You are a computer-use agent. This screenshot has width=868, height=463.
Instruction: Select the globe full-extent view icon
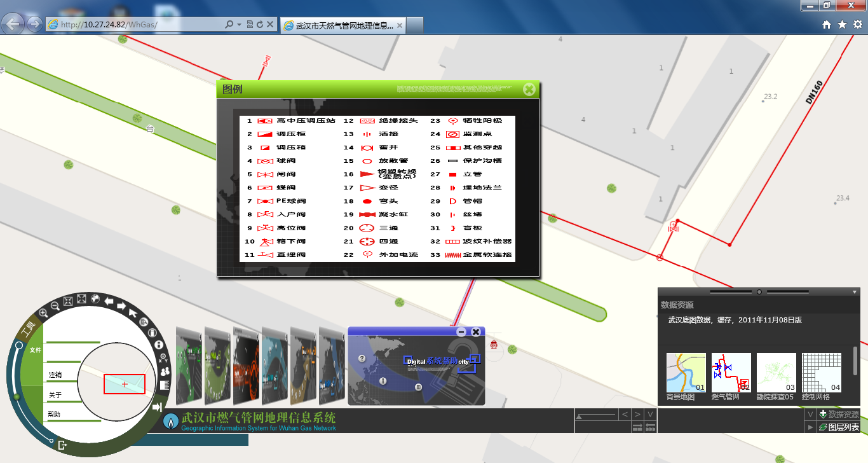point(95,298)
